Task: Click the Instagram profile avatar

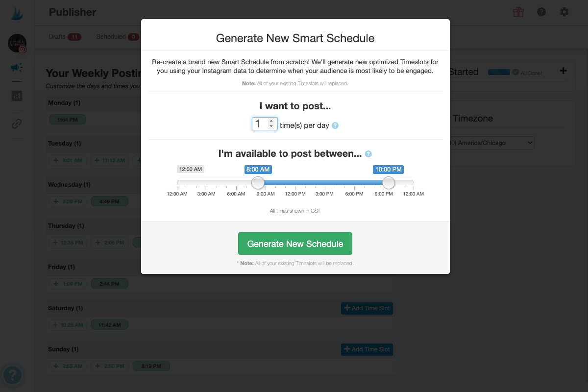Action: [17, 43]
